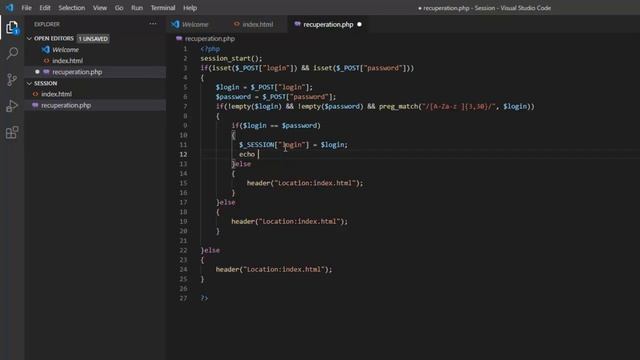Click line number 27 in gutter
Image resolution: width=640 pixels, height=360 pixels.
pyautogui.click(x=183, y=298)
